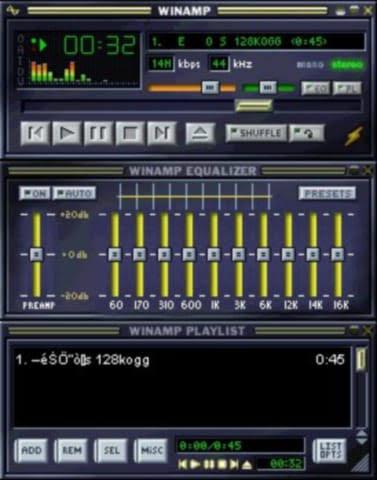
Task: Open the equalizer PRESETS menu
Action: [x=327, y=193]
